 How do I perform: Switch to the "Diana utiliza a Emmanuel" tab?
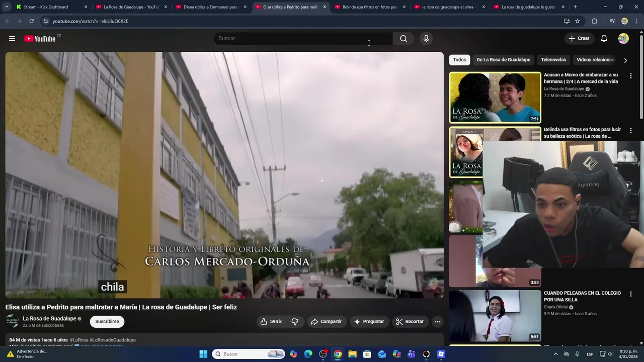[x=210, y=7]
